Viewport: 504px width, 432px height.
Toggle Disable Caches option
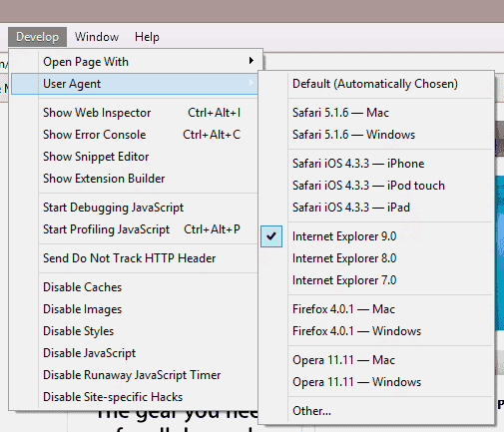pos(135,287)
